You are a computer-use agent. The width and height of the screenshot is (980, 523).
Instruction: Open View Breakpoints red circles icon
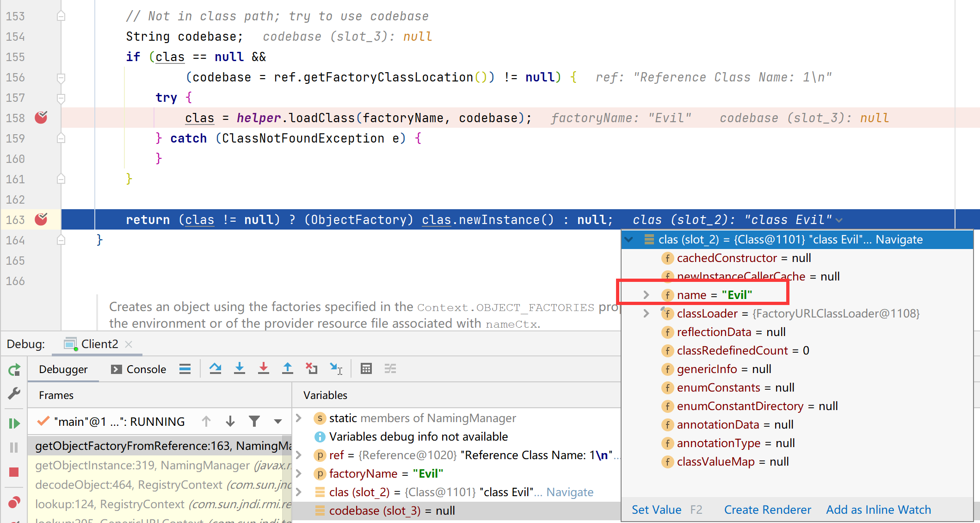pos(14,502)
